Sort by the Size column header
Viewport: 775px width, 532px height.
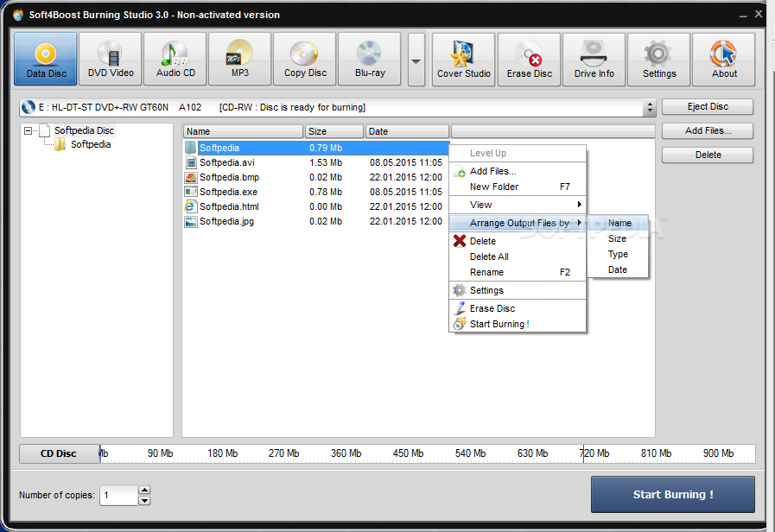click(x=334, y=131)
